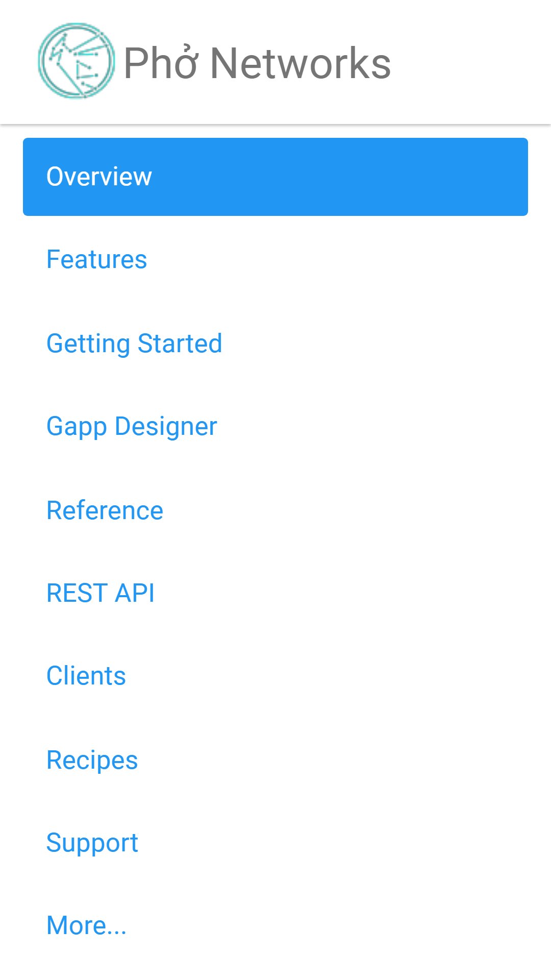Image resolution: width=551 pixels, height=980 pixels.
Task: Open the Features page
Action: click(275, 259)
